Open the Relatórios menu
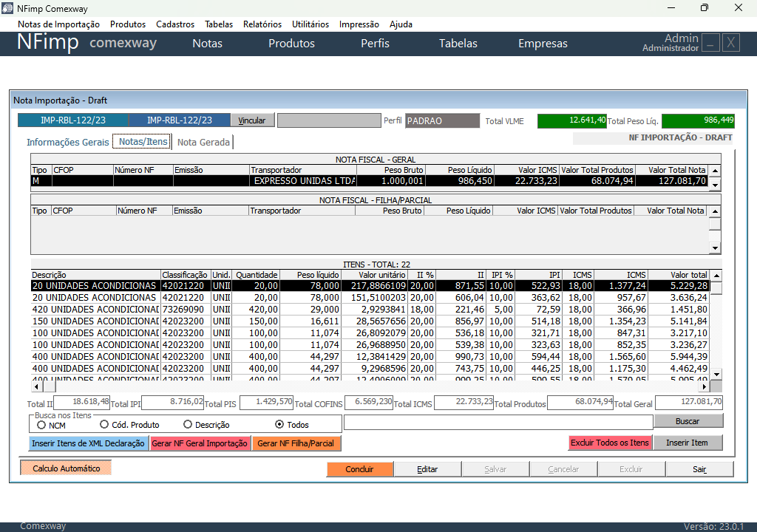The height and width of the screenshot is (532, 757). [262, 24]
